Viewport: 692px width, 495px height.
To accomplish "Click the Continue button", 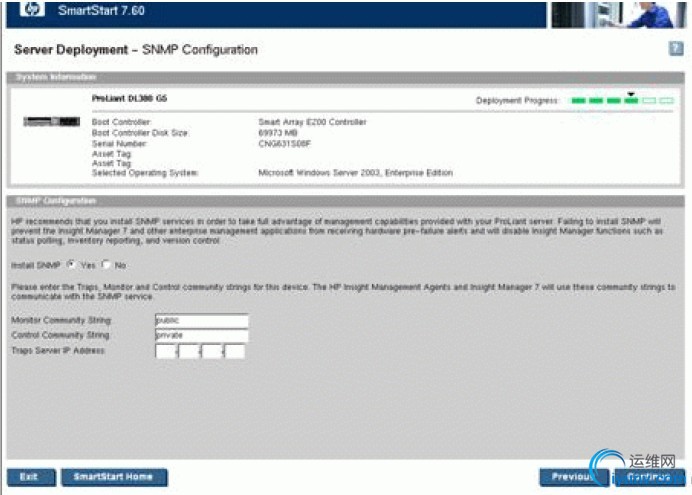I will [649, 477].
